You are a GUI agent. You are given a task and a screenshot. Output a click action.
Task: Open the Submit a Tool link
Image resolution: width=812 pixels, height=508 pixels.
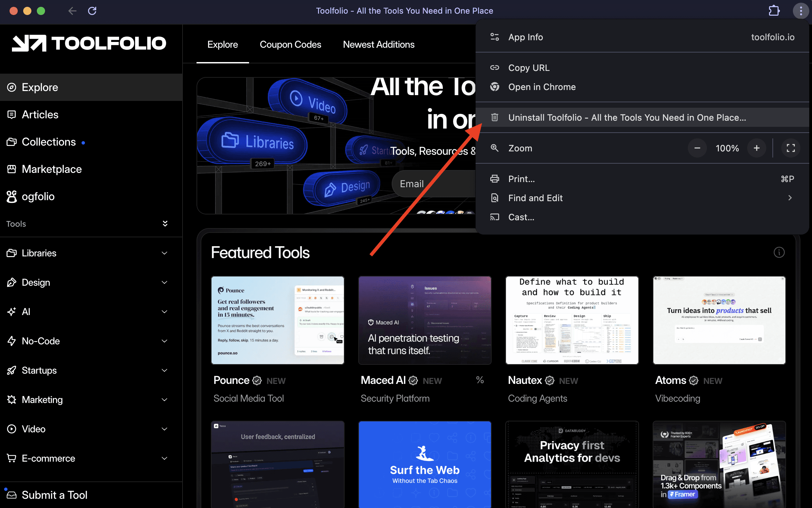55,495
